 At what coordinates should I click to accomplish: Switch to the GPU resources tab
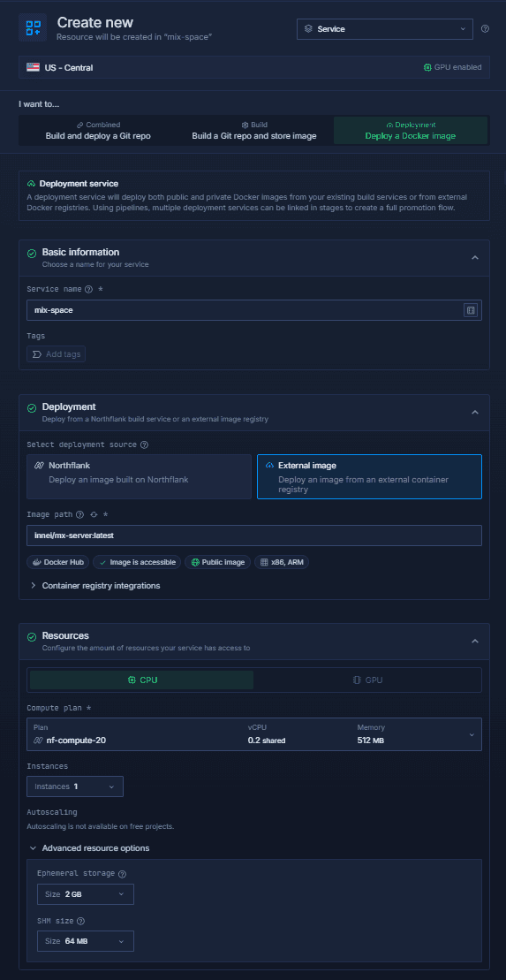tap(367, 680)
